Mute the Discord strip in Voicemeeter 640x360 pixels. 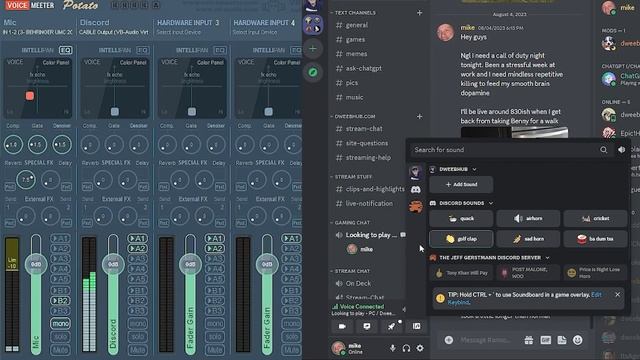coord(137,350)
